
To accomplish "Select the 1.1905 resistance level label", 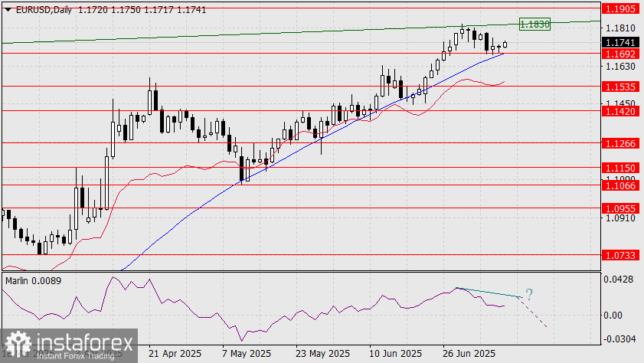I will click(620, 8).
